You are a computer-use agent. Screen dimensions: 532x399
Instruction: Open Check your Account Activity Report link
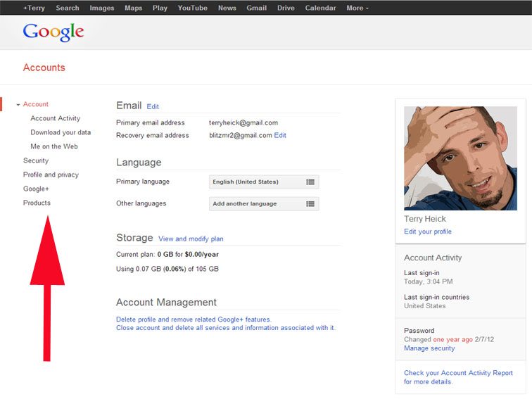pyautogui.click(x=458, y=377)
